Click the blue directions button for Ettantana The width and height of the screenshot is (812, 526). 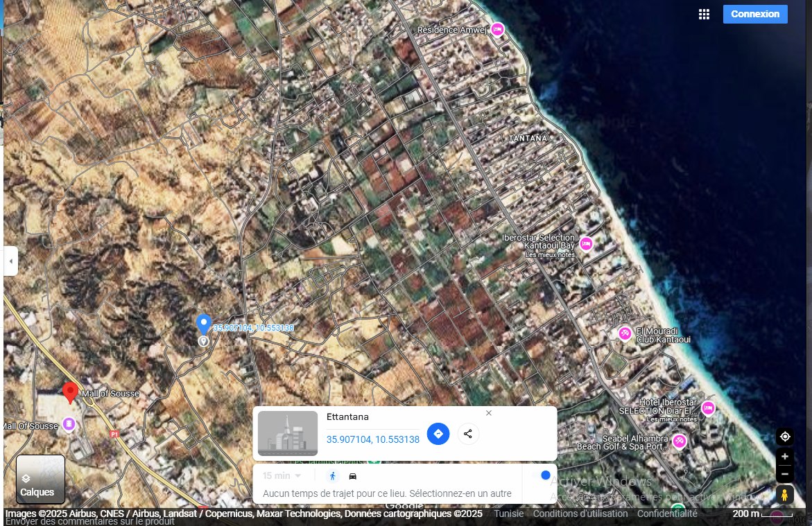[x=438, y=434]
